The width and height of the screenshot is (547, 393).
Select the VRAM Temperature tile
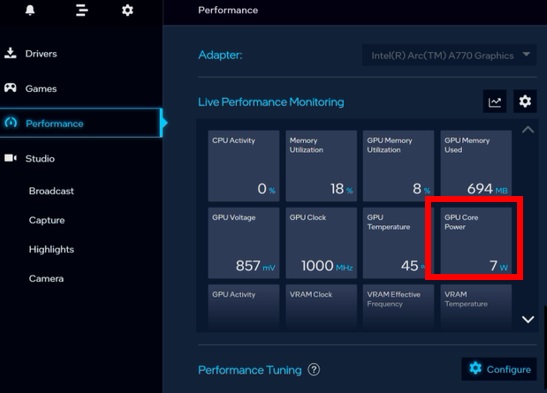[x=476, y=307]
